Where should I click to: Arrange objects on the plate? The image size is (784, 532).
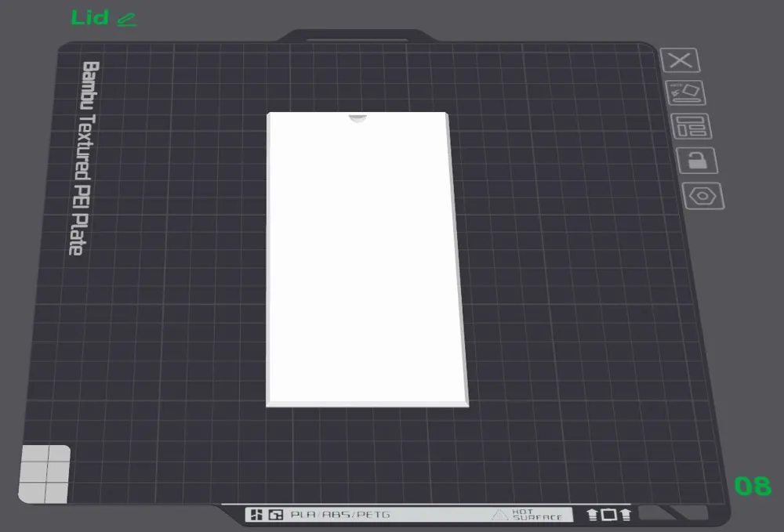pos(691,126)
